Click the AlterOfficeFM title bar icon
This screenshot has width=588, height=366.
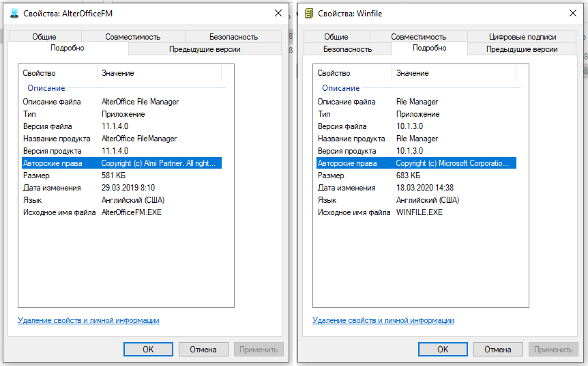point(14,13)
